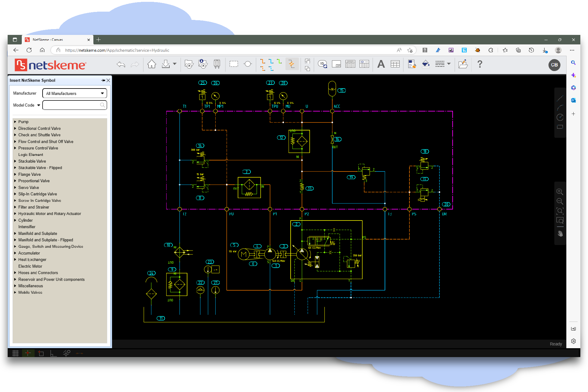This screenshot has width=588, height=392.
Task: Insert a table grid
Action: click(395, 64)
